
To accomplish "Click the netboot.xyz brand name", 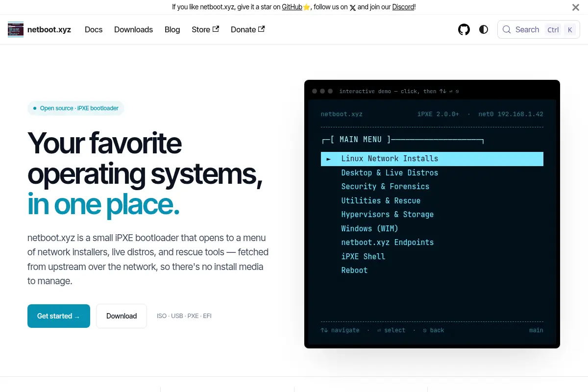I will [49, 29].
